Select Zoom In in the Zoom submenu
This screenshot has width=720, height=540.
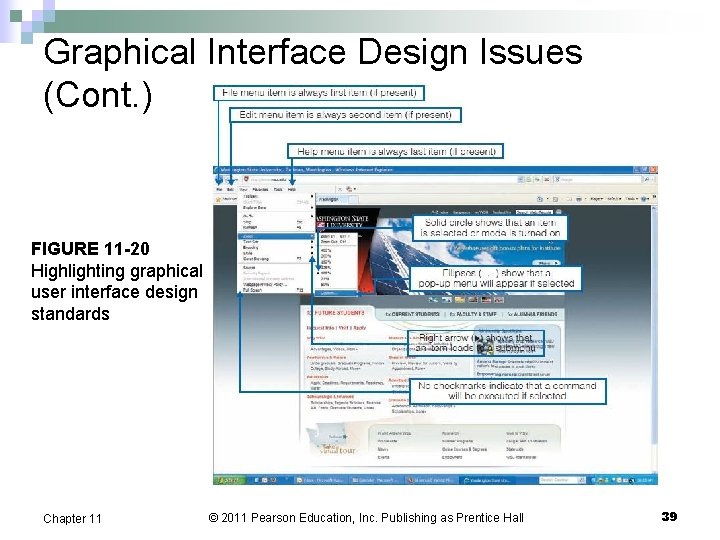tap(337, 236)
